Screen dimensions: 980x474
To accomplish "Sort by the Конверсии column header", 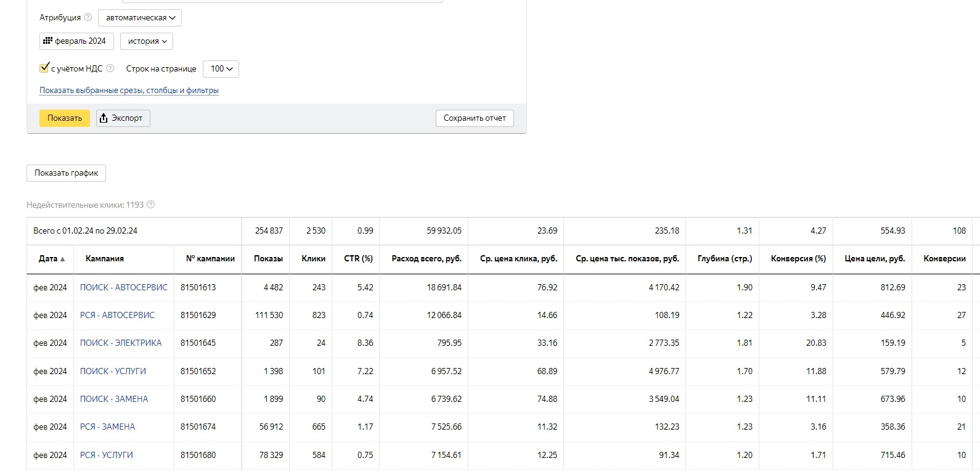I will [944, 259].
